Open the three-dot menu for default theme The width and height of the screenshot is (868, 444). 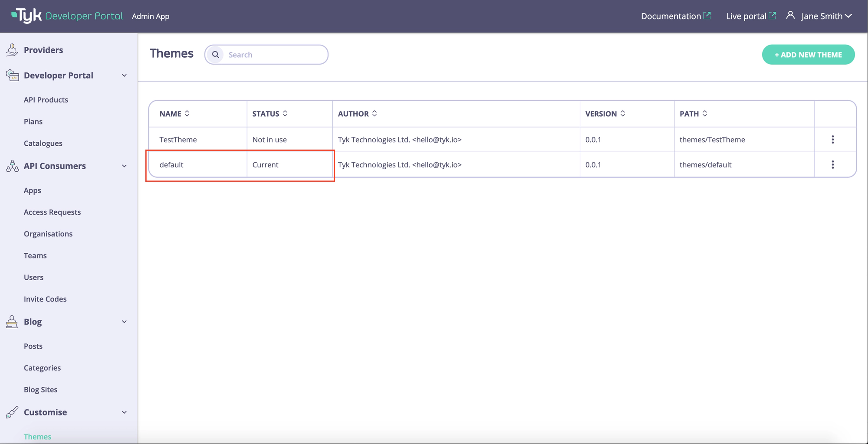point(832,165)
